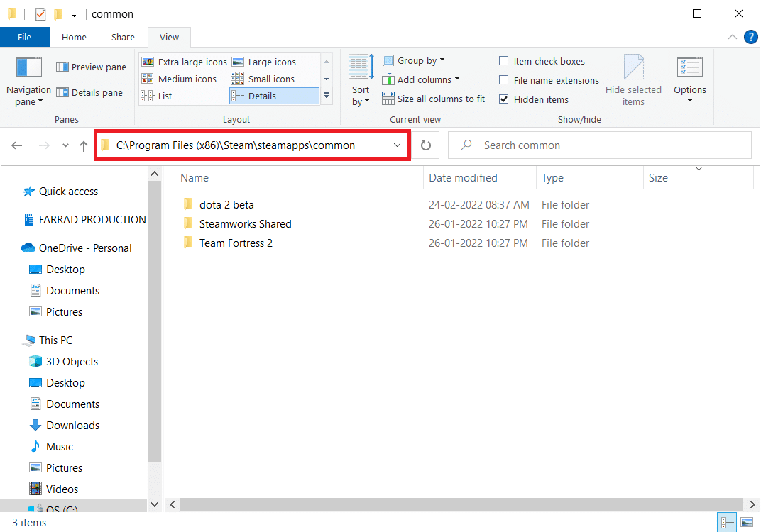The image size is (761, 532).
Task: Switch to large thumbnails view in status bar
Action: 747,522
